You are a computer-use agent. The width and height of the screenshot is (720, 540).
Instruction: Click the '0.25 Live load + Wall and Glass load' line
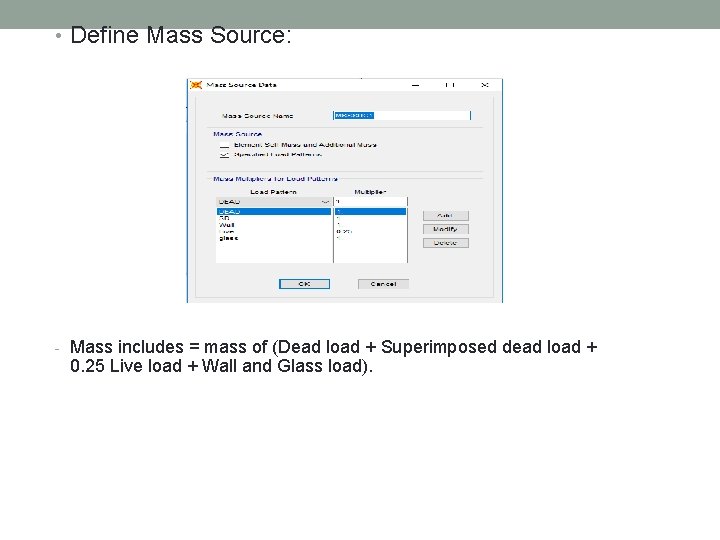pos(221,366)
